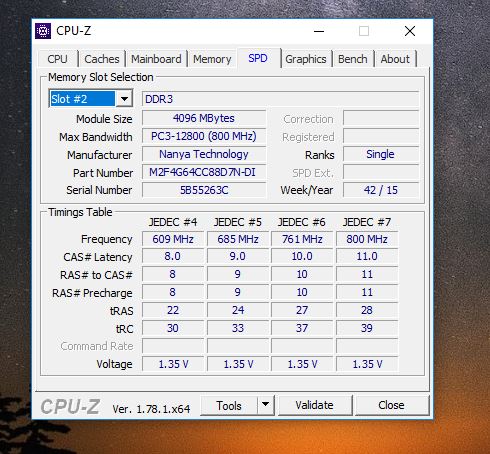This screenshot has height=454, width=490.
Task: Open the About tab
Action: [395, 59]
